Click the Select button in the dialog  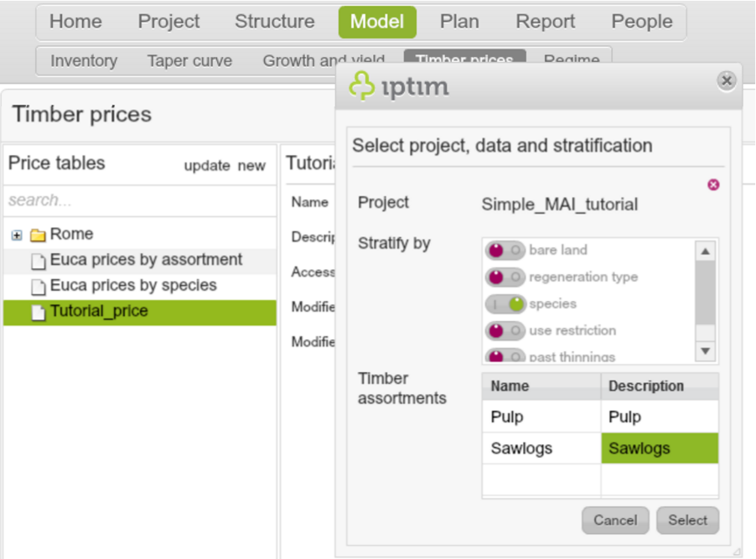[x=687, y=520]
